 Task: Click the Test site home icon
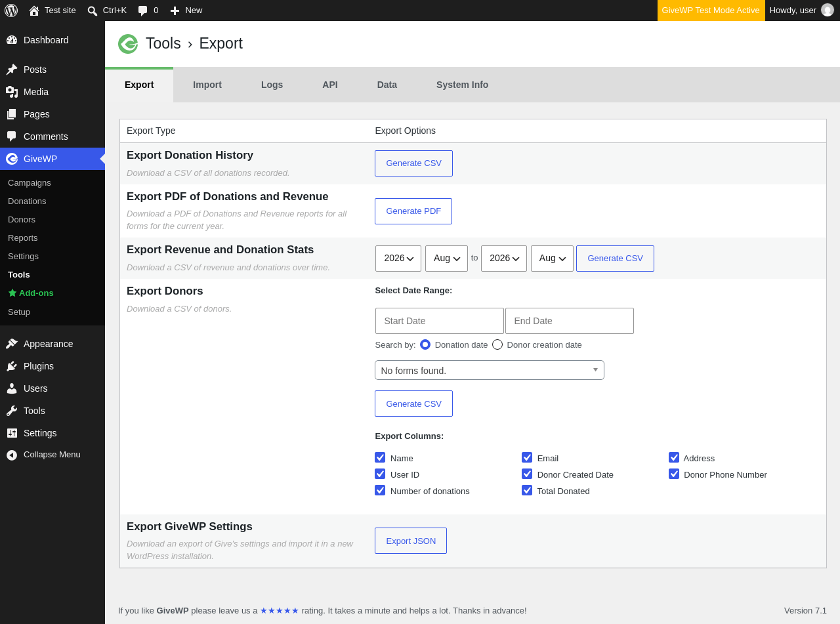coord(34,10)
